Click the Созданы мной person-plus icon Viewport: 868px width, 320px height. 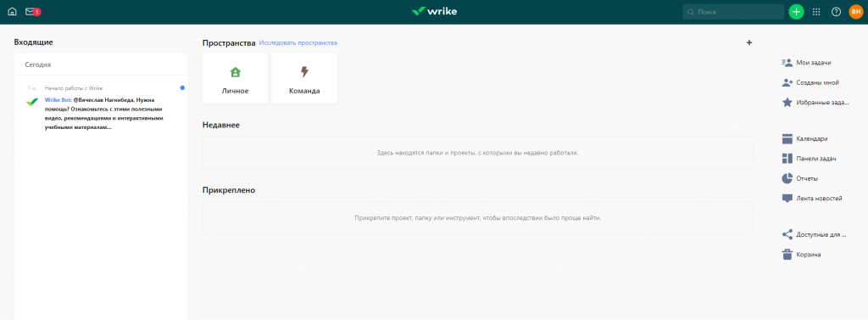(787, 82)
